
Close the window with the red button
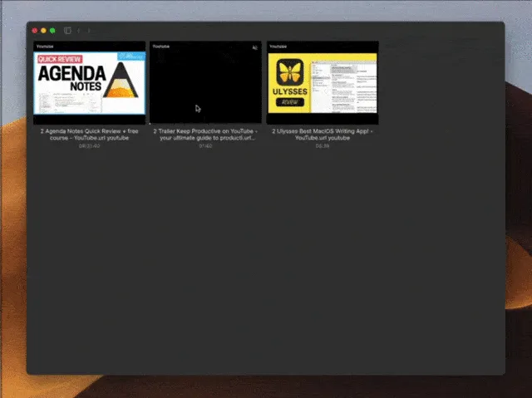click(x=35, y=31)
